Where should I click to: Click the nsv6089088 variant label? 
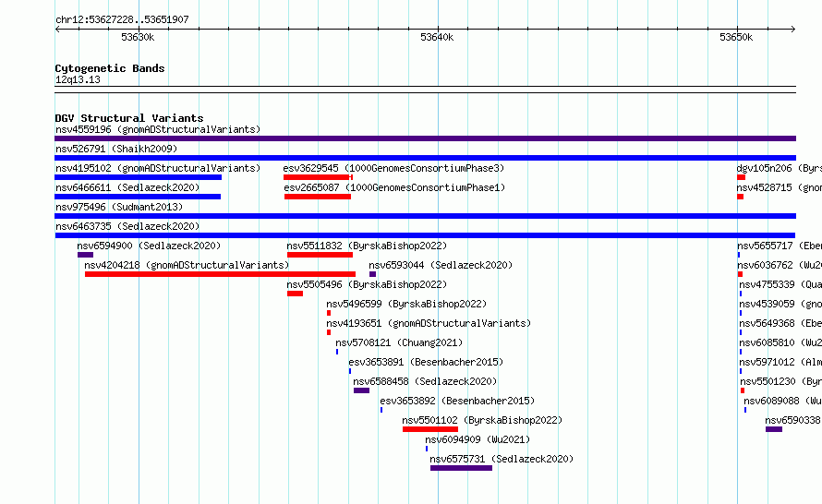click(782, 401)
